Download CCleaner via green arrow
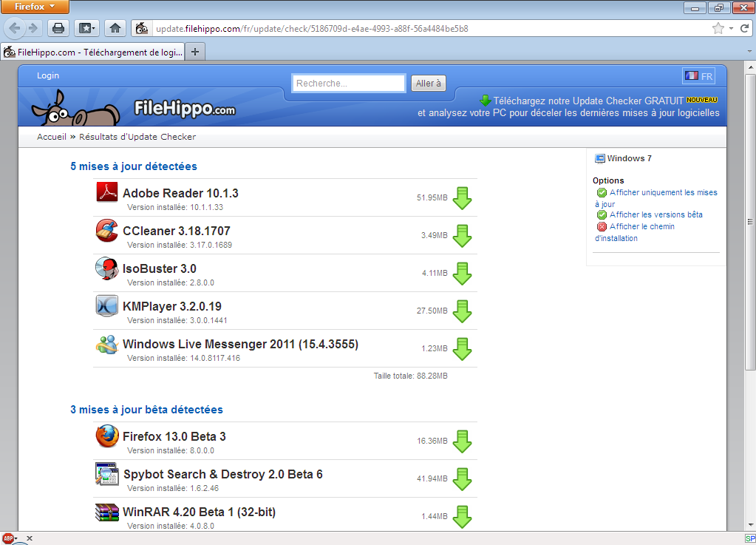 [462, 236]
